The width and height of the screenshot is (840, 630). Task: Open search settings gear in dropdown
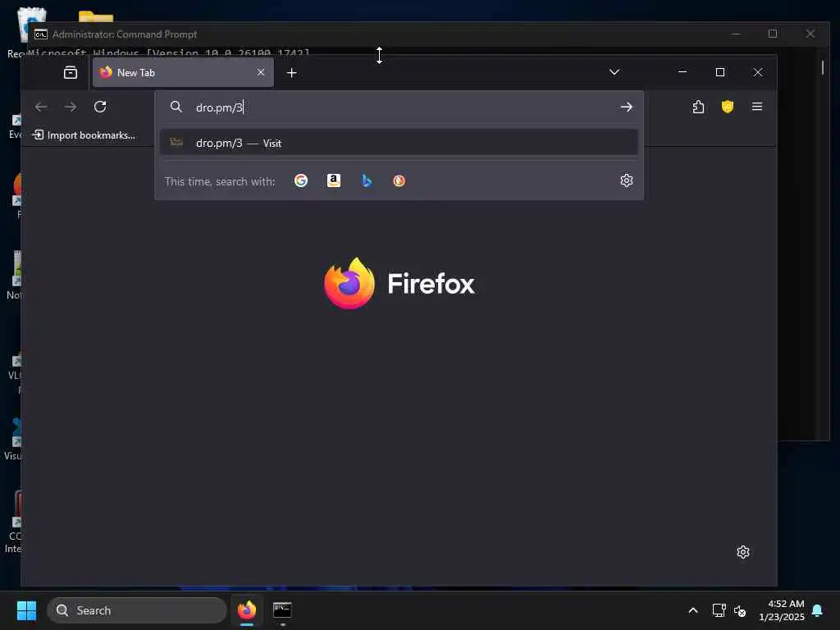pyautogui.click(x=626, y=180)
